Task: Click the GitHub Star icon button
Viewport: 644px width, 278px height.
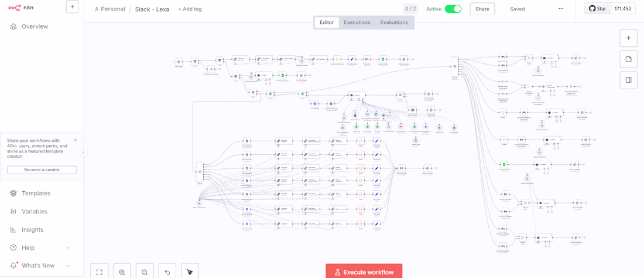Action: click(598, 9)
